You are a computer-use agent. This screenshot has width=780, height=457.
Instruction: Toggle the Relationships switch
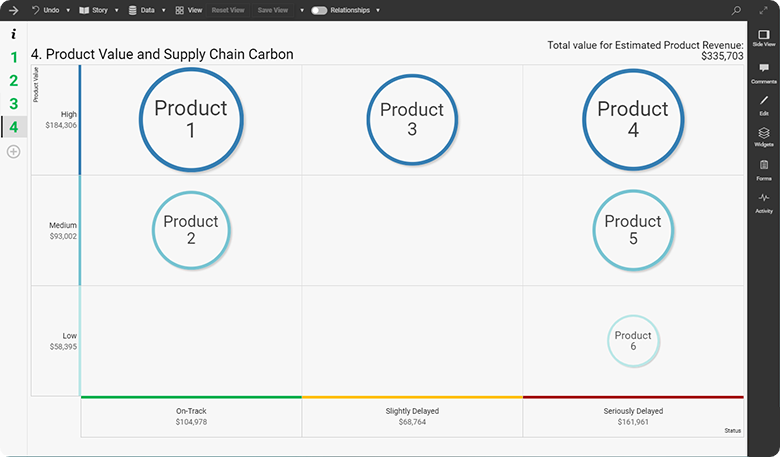coord(319,10)
